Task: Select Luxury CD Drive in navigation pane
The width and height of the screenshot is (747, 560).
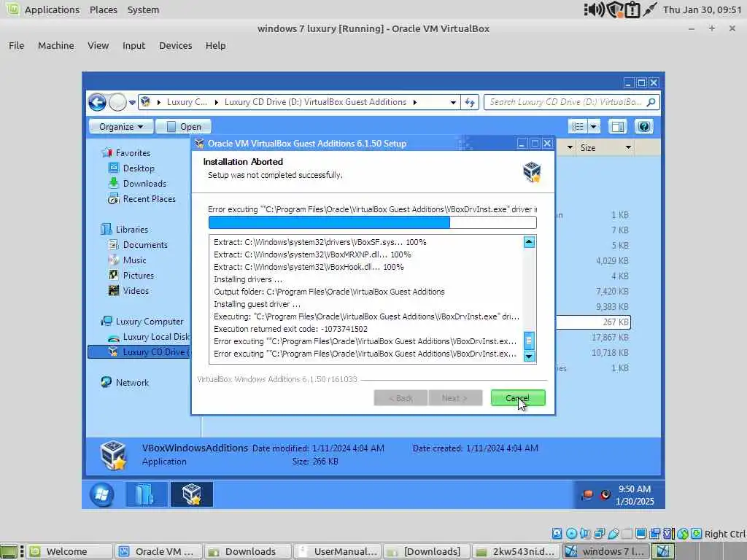Action: [139, 352]
